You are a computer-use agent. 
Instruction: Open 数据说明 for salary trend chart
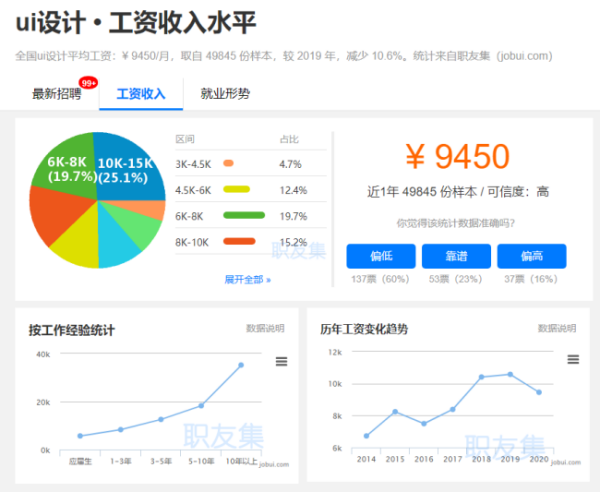[557, 328]
